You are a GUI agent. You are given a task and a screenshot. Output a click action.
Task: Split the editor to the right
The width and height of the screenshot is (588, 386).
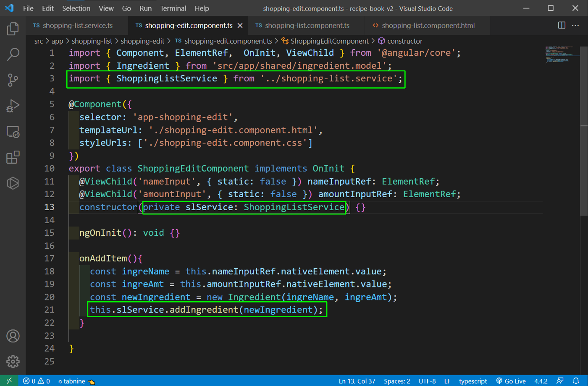click(562, 26)
